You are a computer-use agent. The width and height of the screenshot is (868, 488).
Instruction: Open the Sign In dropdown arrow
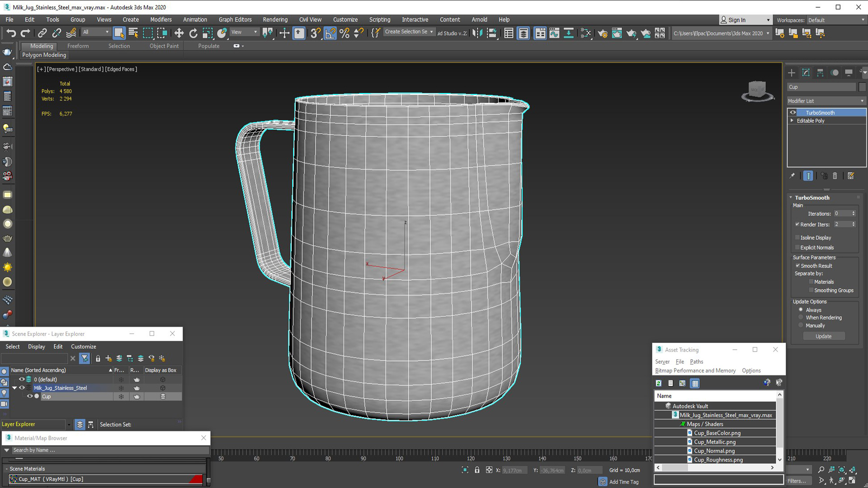point(768,20)
